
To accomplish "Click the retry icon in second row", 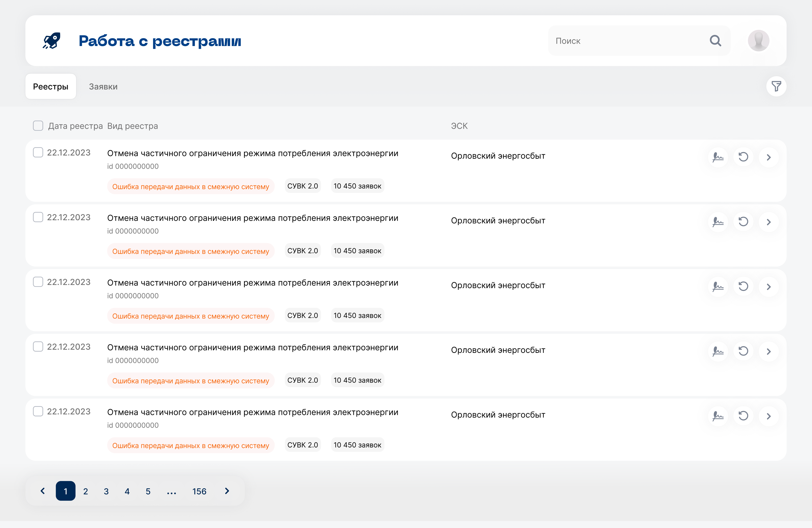I will click(743, 222).
